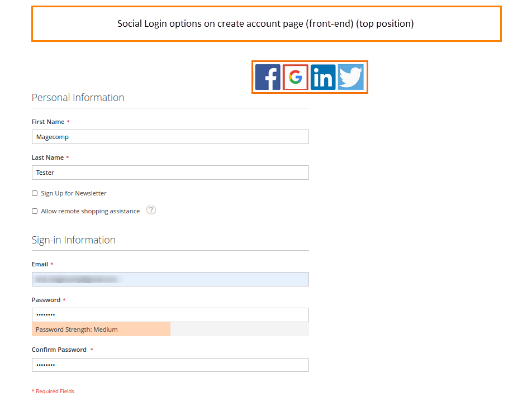Viewport: 532px width, 411px height.
Task: Click the Personal Information section heading
Action: coord(78,97)
